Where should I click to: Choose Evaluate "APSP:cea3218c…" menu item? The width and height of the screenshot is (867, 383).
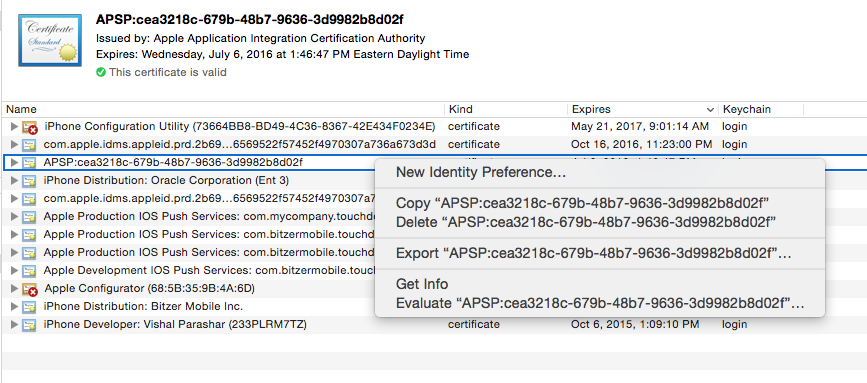[599, 303]
